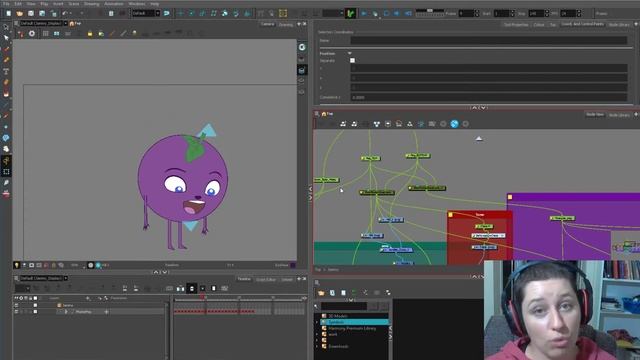
Task: Click the New Scene icon in top toolbar
Action: 9,13
